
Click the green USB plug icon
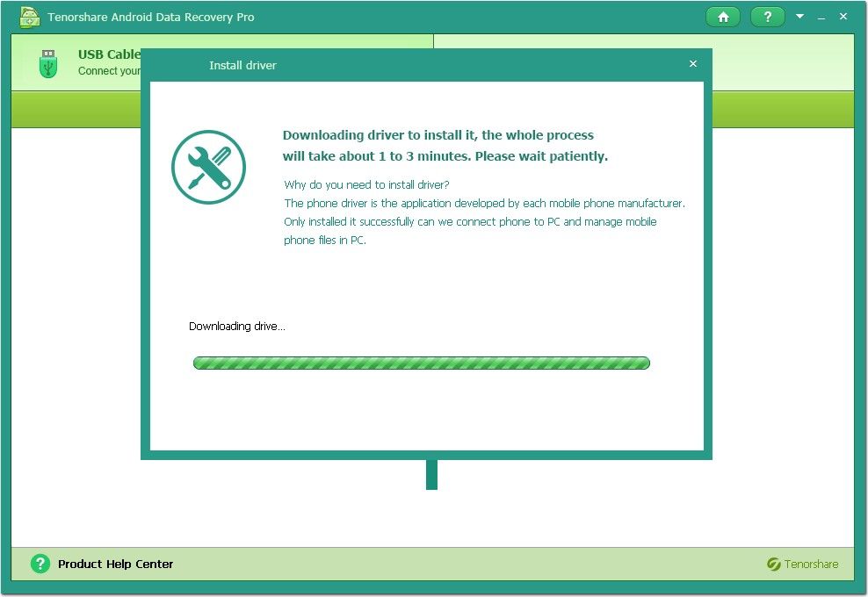tap(47, 63)
